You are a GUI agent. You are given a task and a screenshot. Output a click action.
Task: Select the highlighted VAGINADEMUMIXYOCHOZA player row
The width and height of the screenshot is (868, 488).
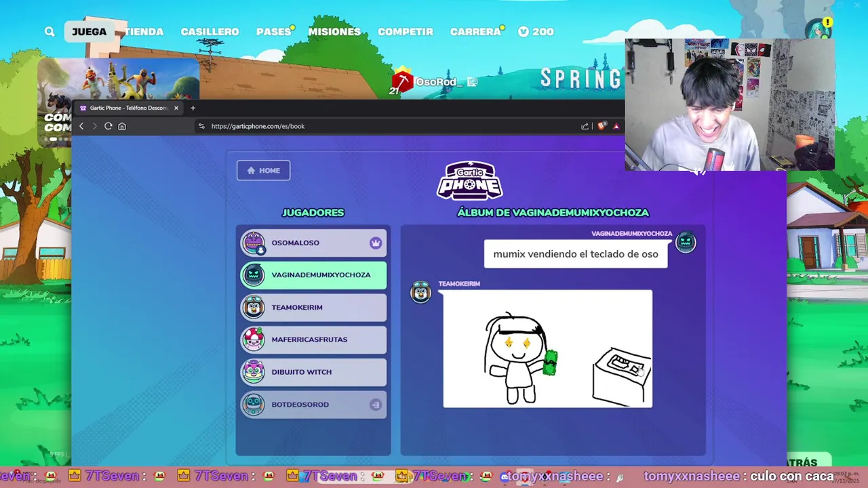point(313,274)
